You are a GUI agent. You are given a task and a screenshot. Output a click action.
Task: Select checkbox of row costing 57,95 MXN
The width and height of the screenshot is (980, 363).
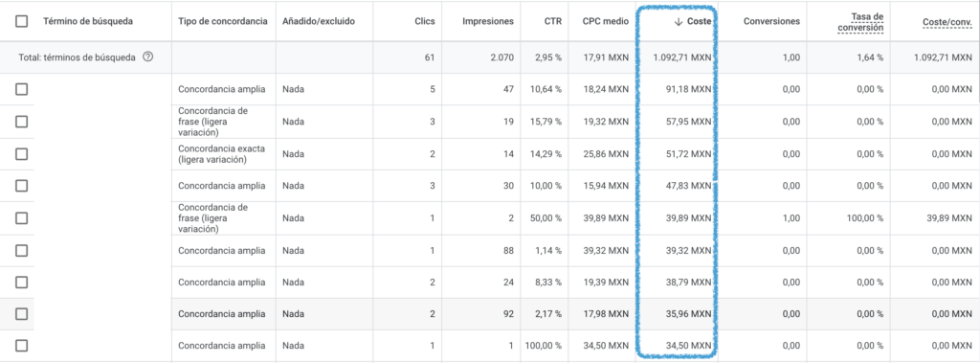coord(22,122)
